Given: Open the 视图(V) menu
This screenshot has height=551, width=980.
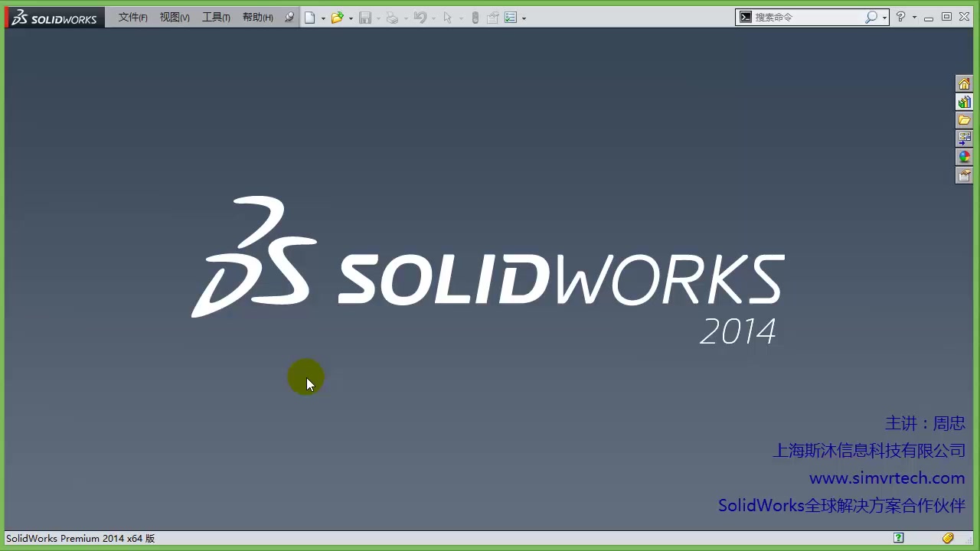Looking at the screenshot, I should click(175, 18).
